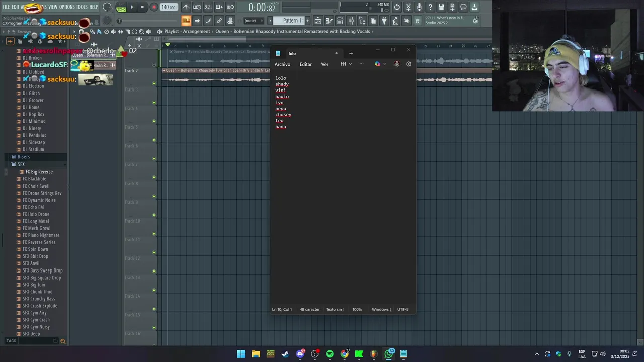Open the OPTIONS menu in FL Studio
Image resolution: width=644 pixels, height=362 pixels.
coord(67,7)
